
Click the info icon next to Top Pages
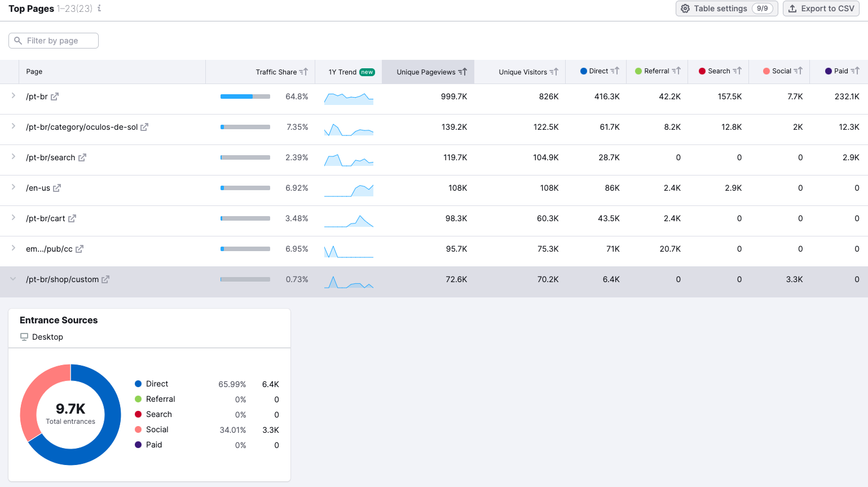pos(99,8)
